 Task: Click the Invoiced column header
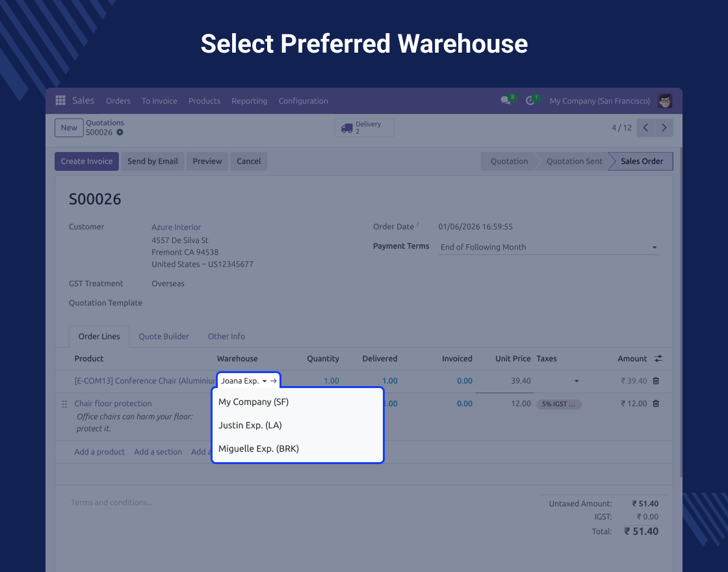click(x=457, y=358)
